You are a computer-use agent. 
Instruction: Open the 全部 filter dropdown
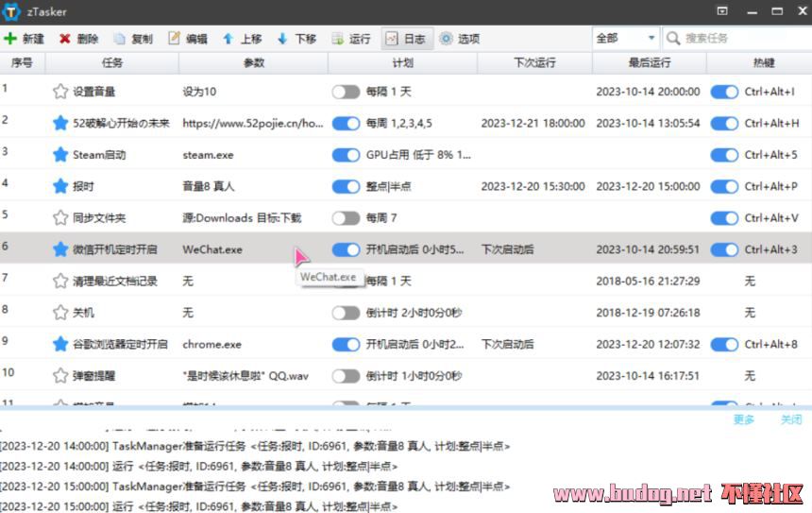626,39
